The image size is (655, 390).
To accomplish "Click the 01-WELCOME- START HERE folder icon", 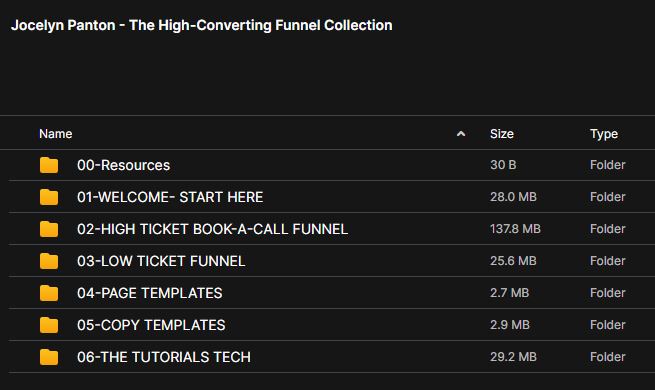I will point(49,197).
